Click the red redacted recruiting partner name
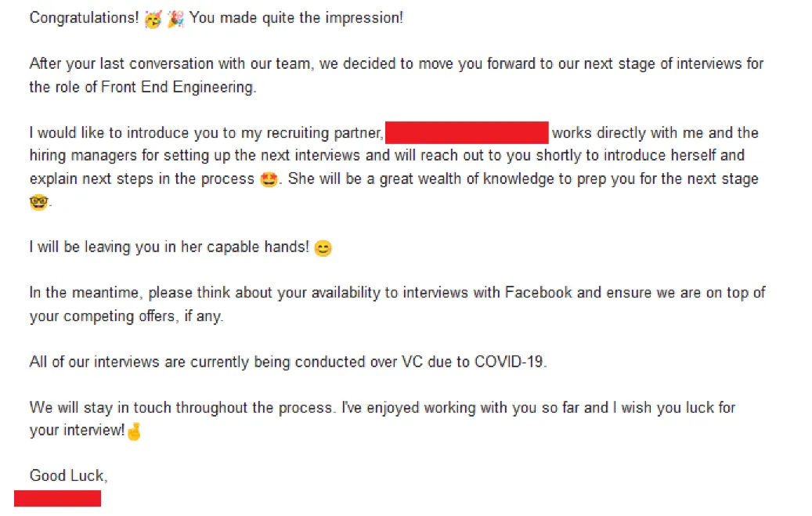 coord(467,132)
